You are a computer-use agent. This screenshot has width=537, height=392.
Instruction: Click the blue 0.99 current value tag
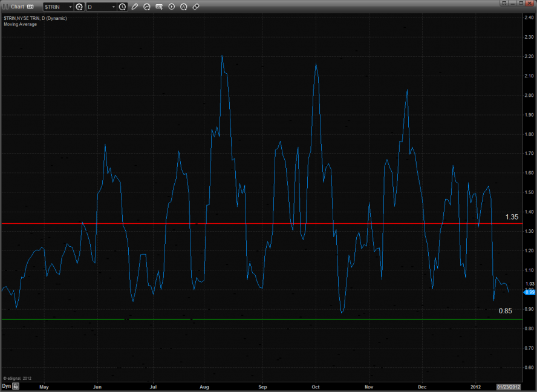tap(530, 292)
